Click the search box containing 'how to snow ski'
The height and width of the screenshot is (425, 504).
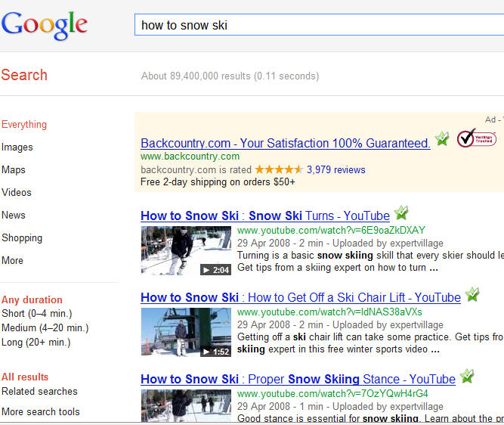tap(319, 25)
